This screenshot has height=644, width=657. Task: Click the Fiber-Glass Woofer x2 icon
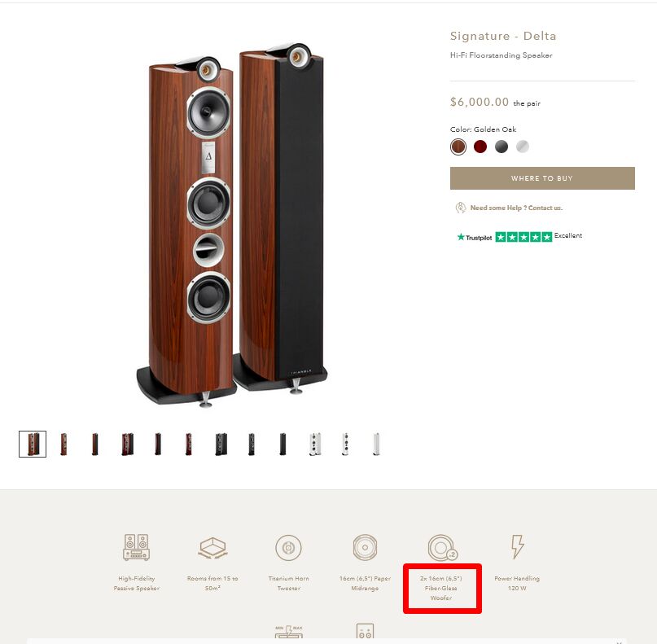(x=442, y=548)
